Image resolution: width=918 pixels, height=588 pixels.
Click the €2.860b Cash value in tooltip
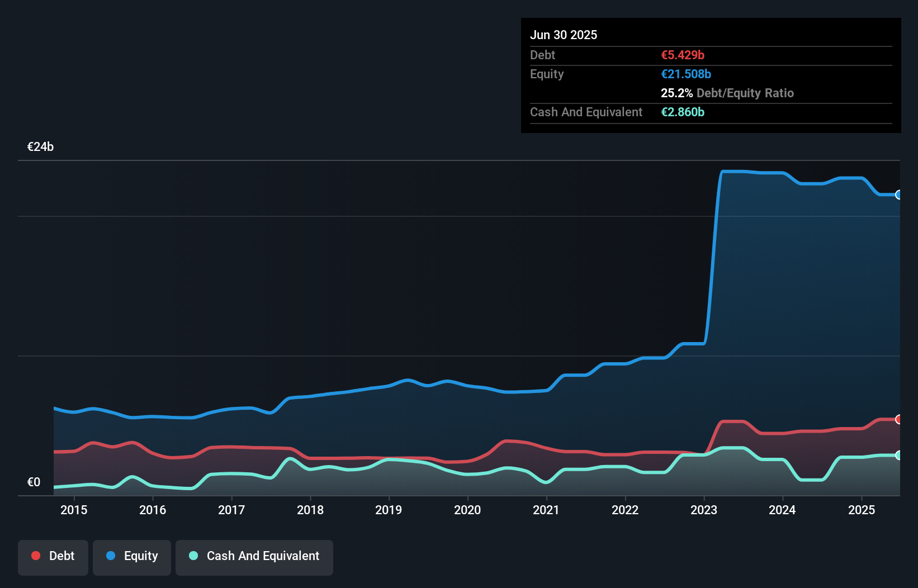tap(683, 112)
